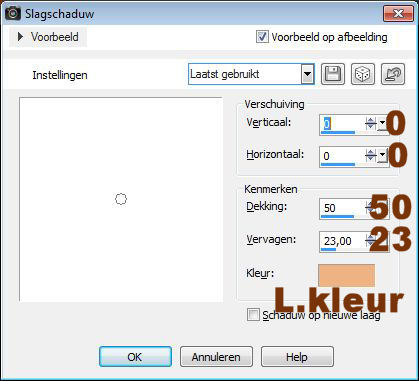Screen dimensions: 419x381
Task: Enable Schaduw op nieuwe laag checkbox
Action: coord(253,315)
